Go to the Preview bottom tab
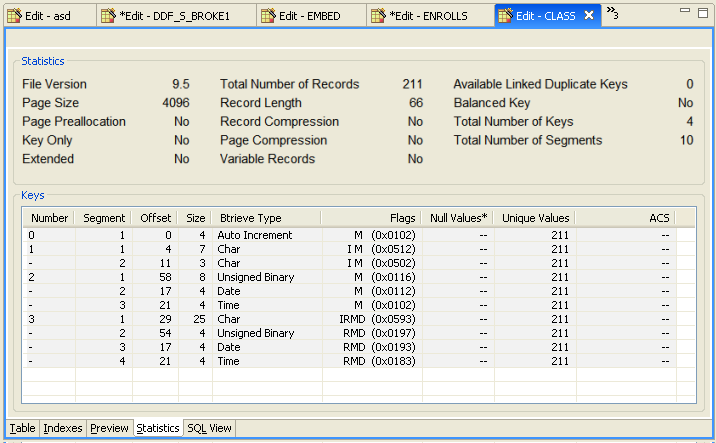The width and height of the screenshot is (716, 443). (x=109, y=428)
